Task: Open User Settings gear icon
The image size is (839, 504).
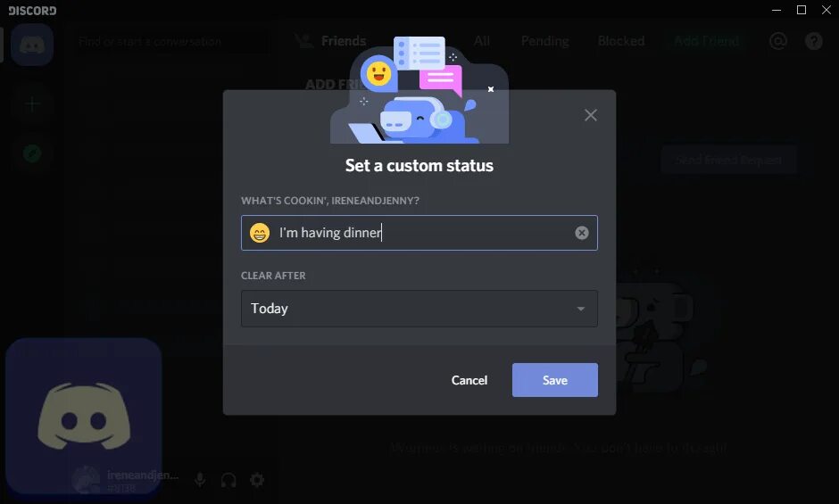Action: point(257,480)
